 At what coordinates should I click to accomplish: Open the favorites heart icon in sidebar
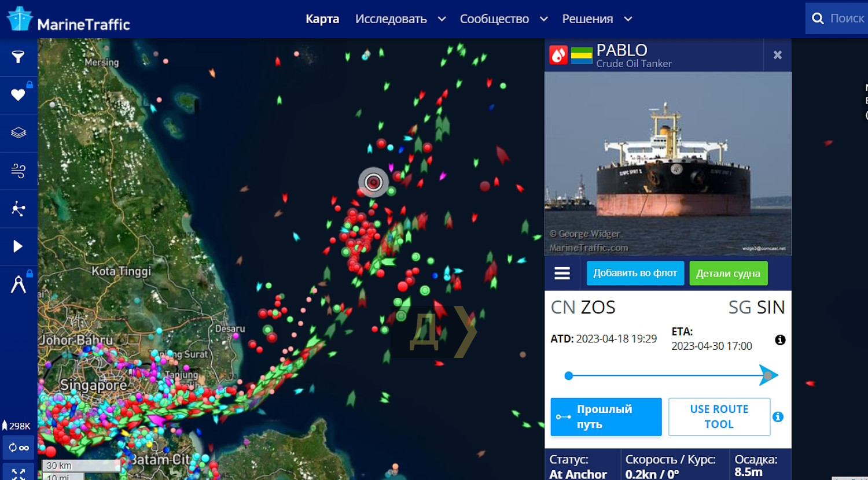coord(18,94)
